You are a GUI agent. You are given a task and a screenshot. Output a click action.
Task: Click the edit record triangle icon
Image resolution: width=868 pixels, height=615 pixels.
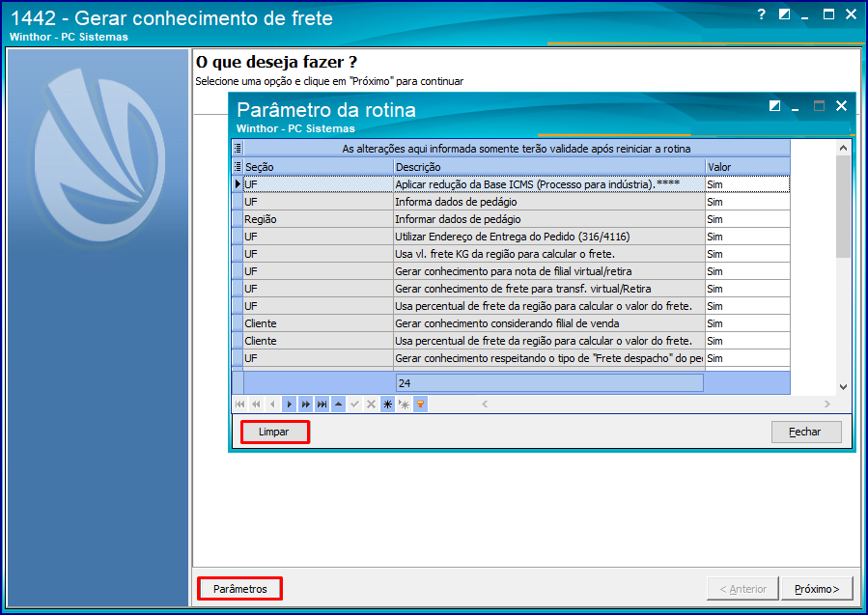(338, 405)
